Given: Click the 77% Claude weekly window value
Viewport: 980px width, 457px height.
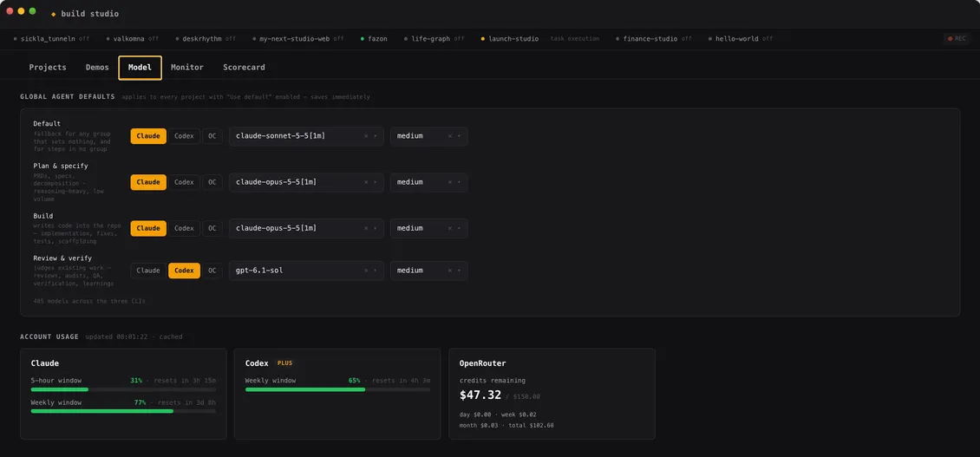Looking at the screenshot, I should point(140,402).
